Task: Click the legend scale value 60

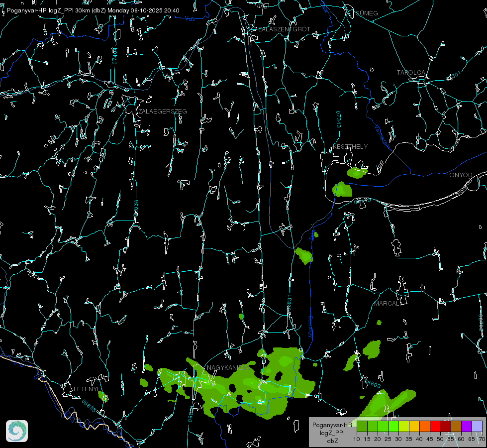Action: (x=461, y=439)
